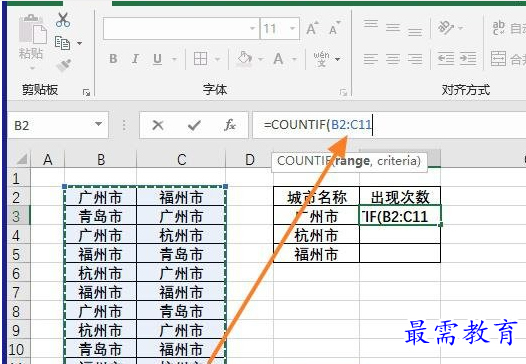Decrease the indent
526x364 pixels.
pos(446,59)
